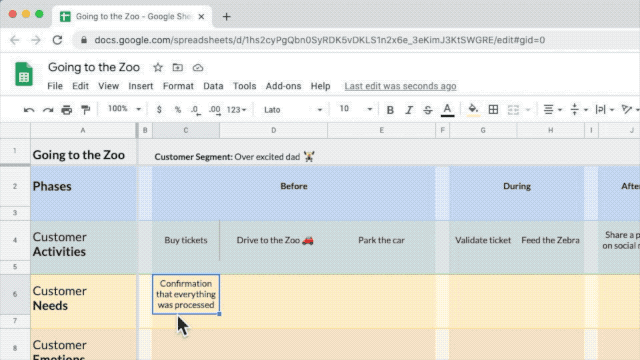The width and height of the screenshot is (640, 360).
Task: Open the font size 10 dropdown
Action: [356, 109]
